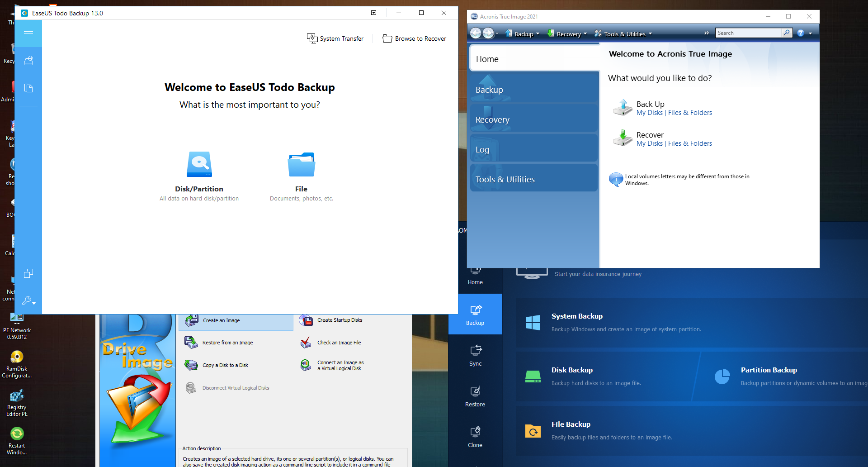Select Check an Image File icon

(306, 343)
